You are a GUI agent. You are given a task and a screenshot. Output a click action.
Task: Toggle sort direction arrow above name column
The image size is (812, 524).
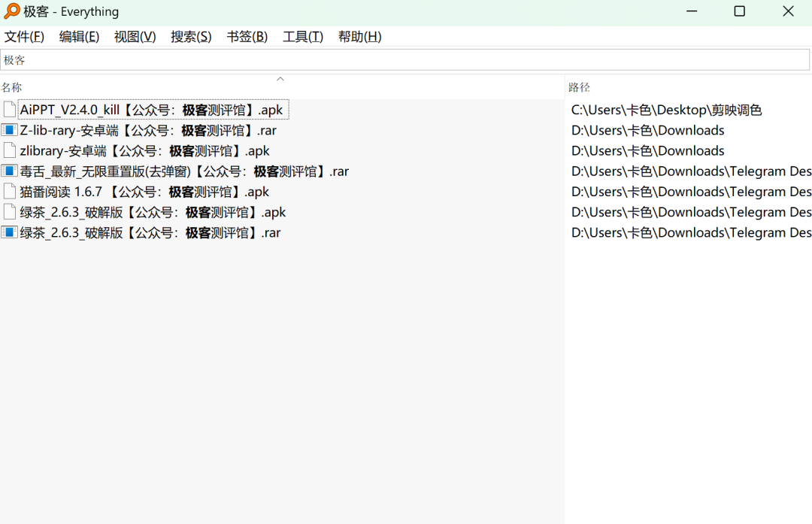point(280,79)
